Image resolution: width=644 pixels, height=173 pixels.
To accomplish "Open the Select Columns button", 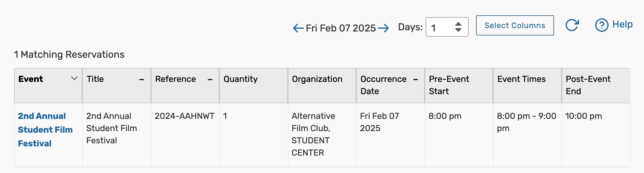I will click(515, 25).
